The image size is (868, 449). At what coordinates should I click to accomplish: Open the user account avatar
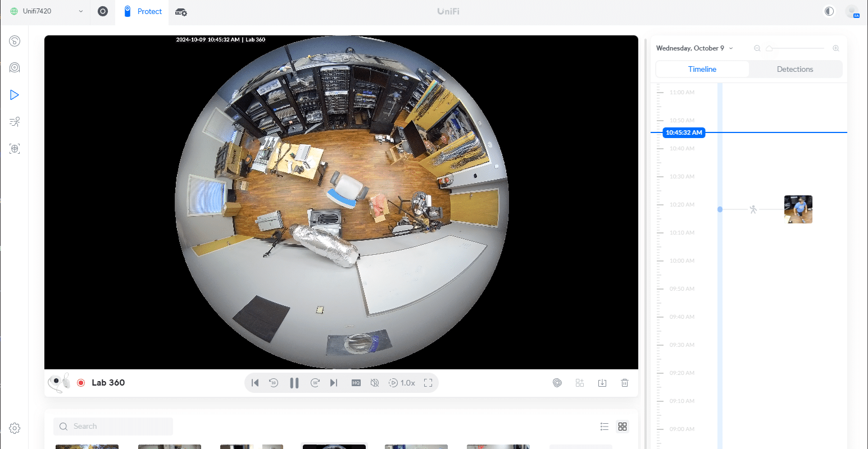click(x=852, y=11)
